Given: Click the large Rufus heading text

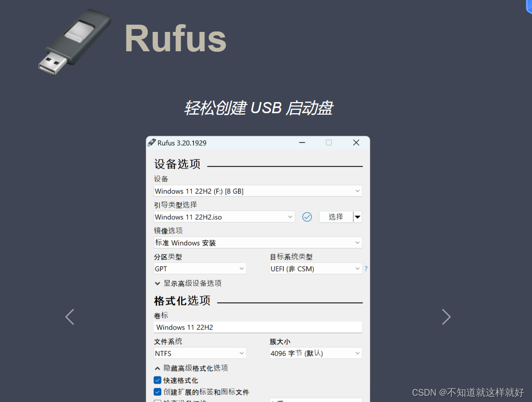Looking at the screenshot, I should (175, 38).
